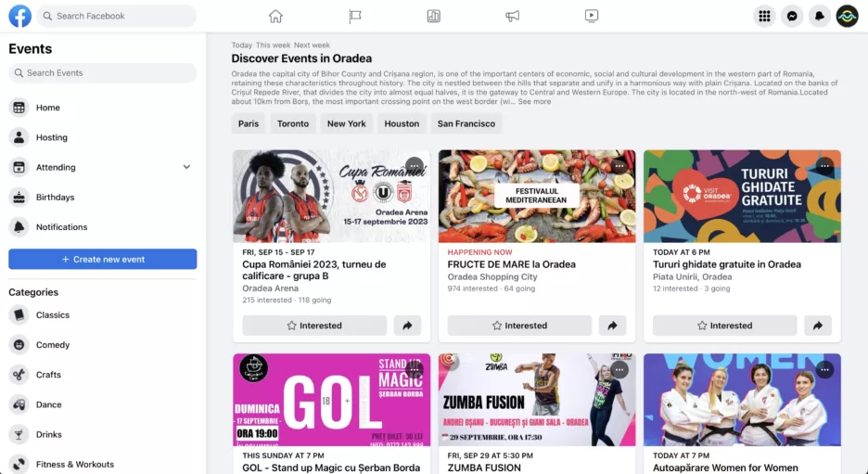Viewport: 868px width, 474px height.
Task: Open the Watch video icon
Action: point(592,16)
